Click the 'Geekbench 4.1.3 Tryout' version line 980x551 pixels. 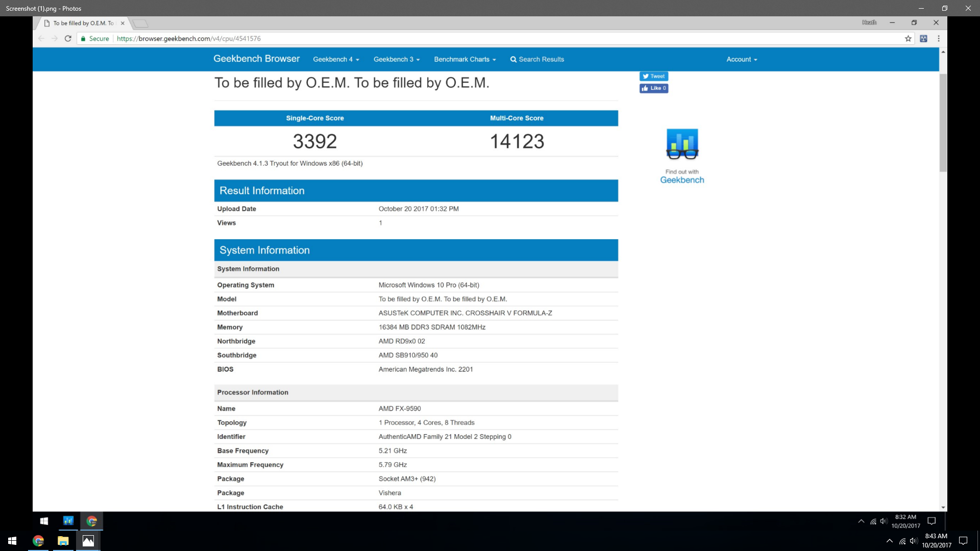click(290, 163)
